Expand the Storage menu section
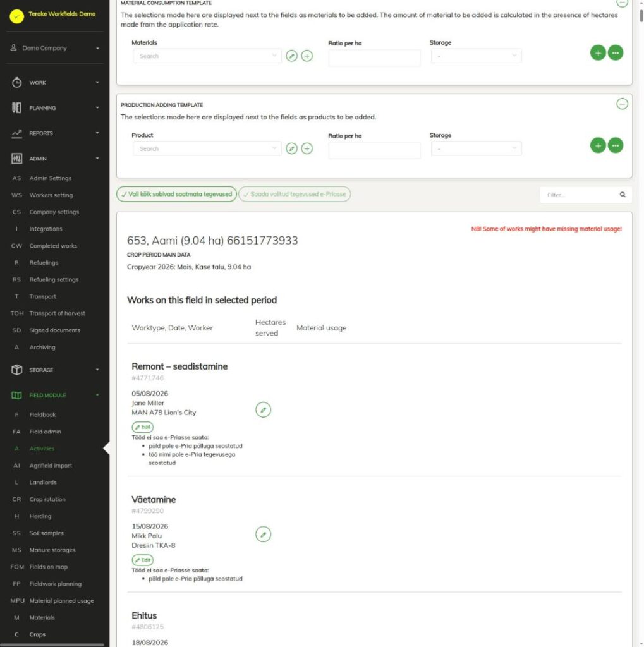This screenshot has width=644, height=647. click(x=54, y=370)
